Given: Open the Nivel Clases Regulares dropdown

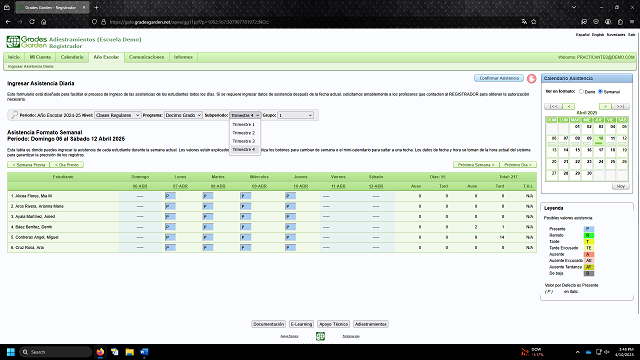Looking at the screenshot, I should click(118, 115).
